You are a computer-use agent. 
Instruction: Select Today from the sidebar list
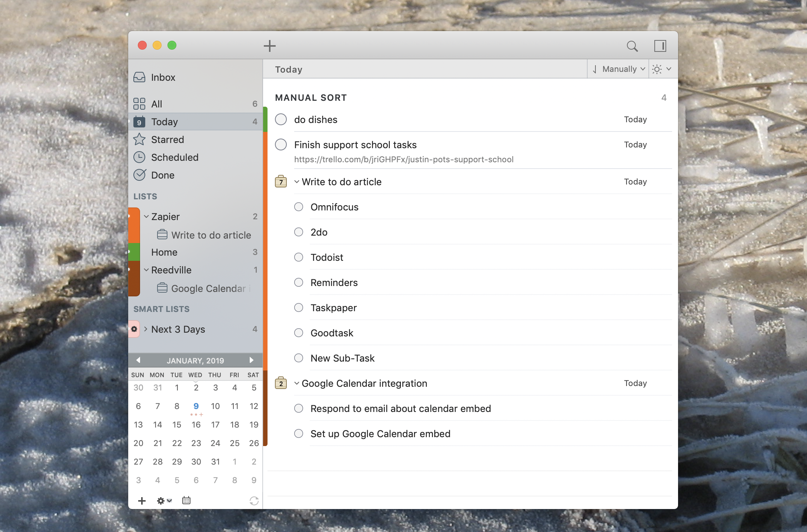(165, 121)
